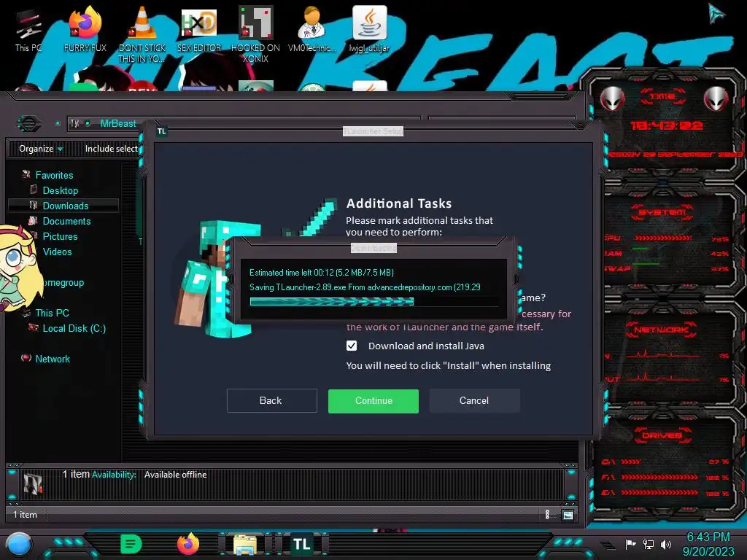Select Documents in navigation pane
The image size is (747, 560).
click(66, 221)
